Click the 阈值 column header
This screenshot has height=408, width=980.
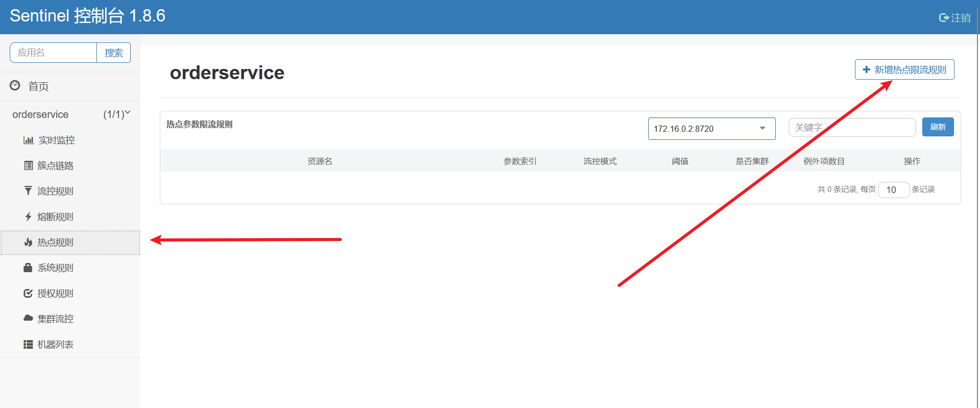click(680, 161)
